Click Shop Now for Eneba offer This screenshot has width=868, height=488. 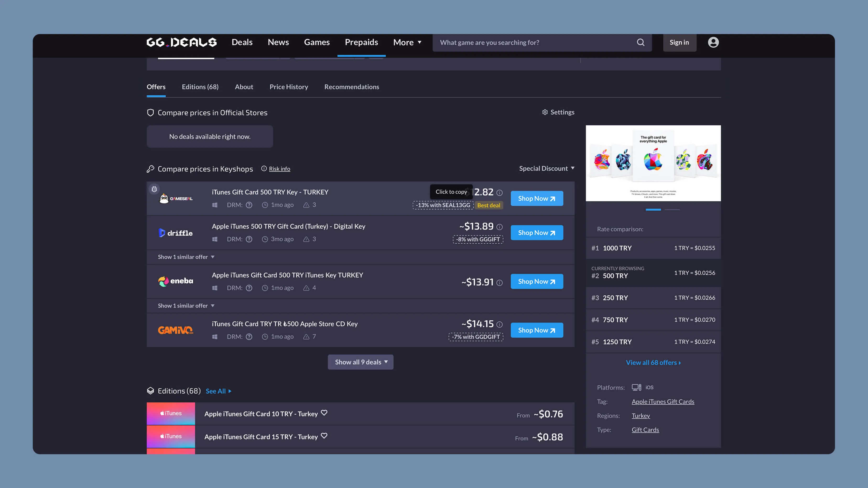tap(536, 282)
